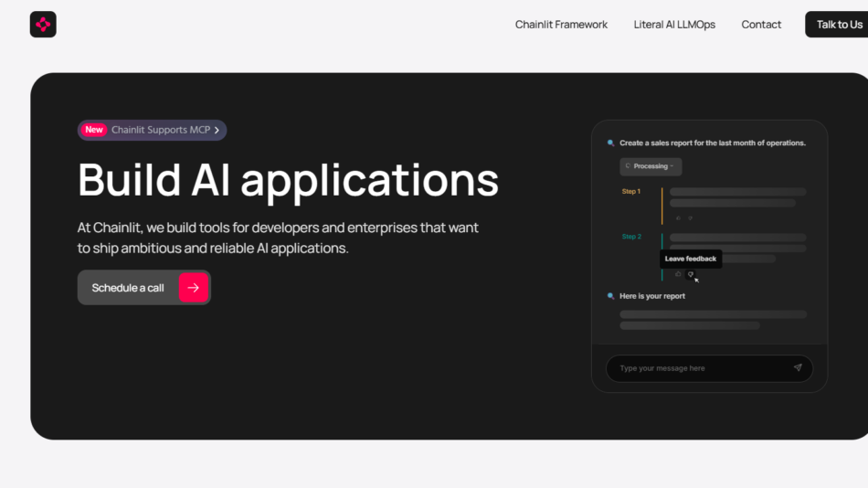Click the avatar icon next to Here is your report

[x=611, y=296]
